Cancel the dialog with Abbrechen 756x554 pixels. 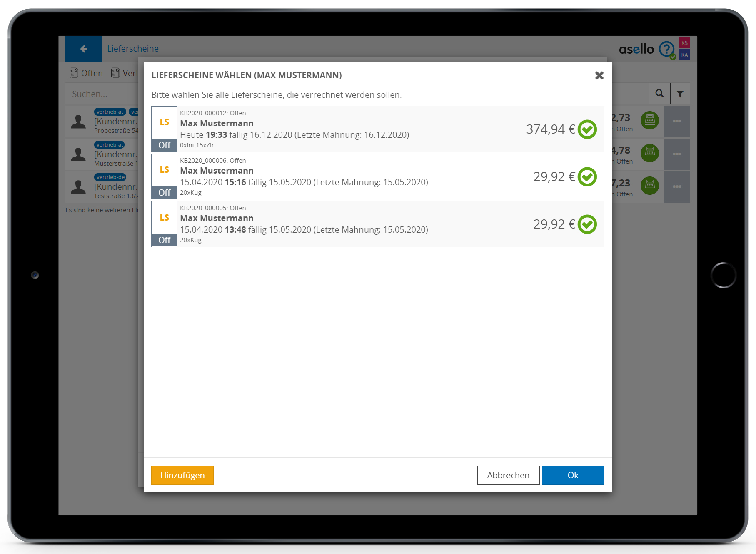[x=508, y=475]
